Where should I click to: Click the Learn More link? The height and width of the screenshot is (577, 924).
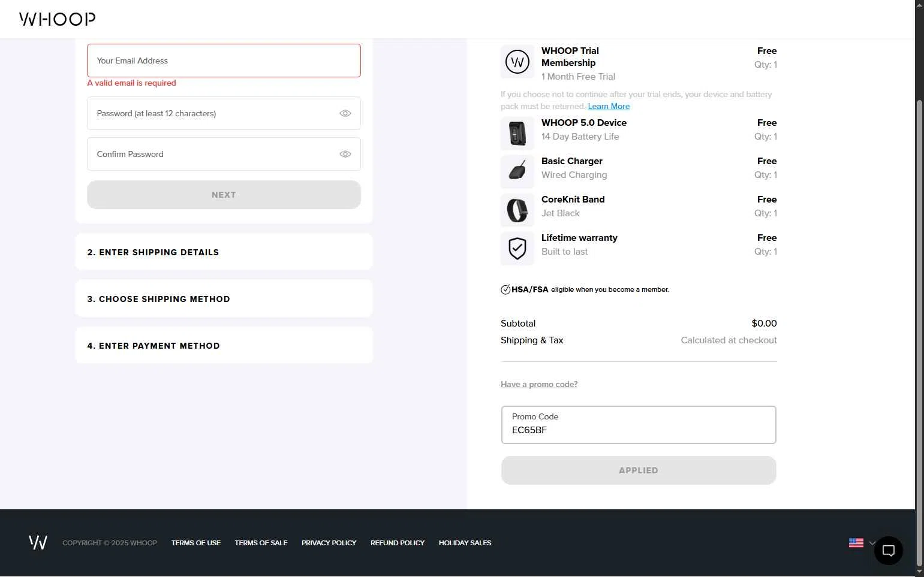[x=609, y=107]
